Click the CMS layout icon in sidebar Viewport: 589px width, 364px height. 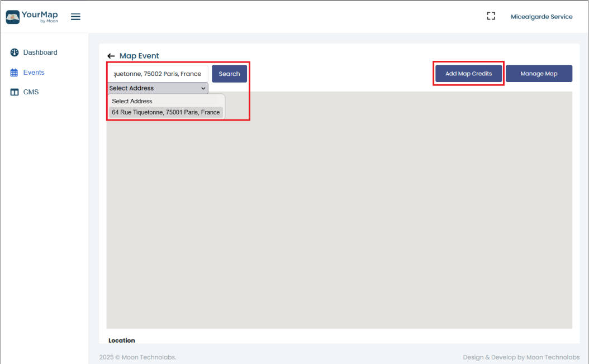pos(15,92)
